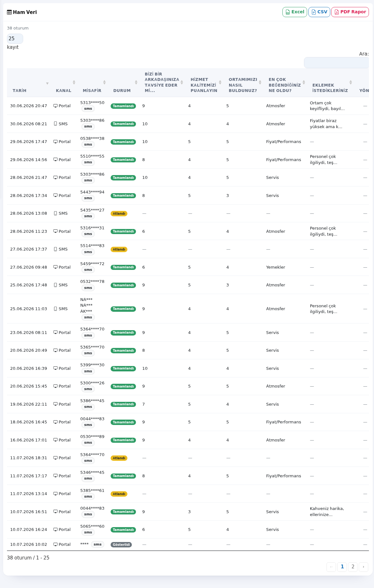Generate the PDF Rapor
This screenshot has width=374, height=588.
pos(350,12)
